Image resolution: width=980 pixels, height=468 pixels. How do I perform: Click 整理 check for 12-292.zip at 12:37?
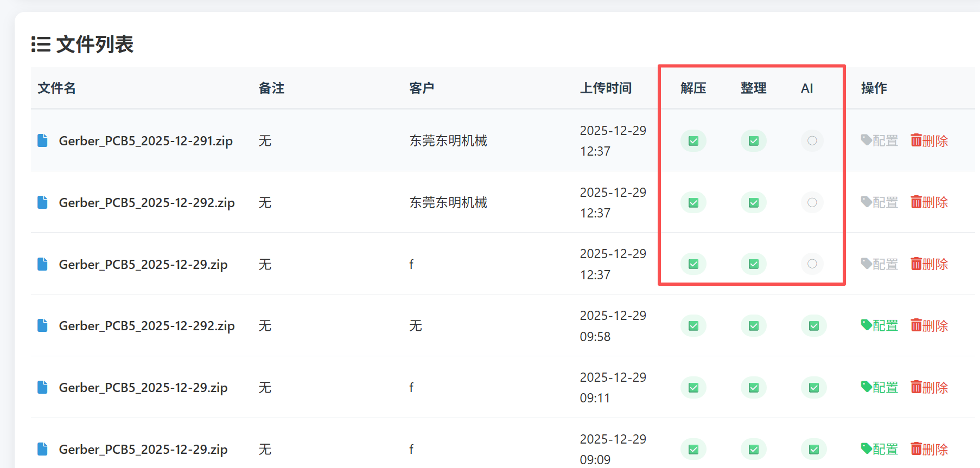754,203
